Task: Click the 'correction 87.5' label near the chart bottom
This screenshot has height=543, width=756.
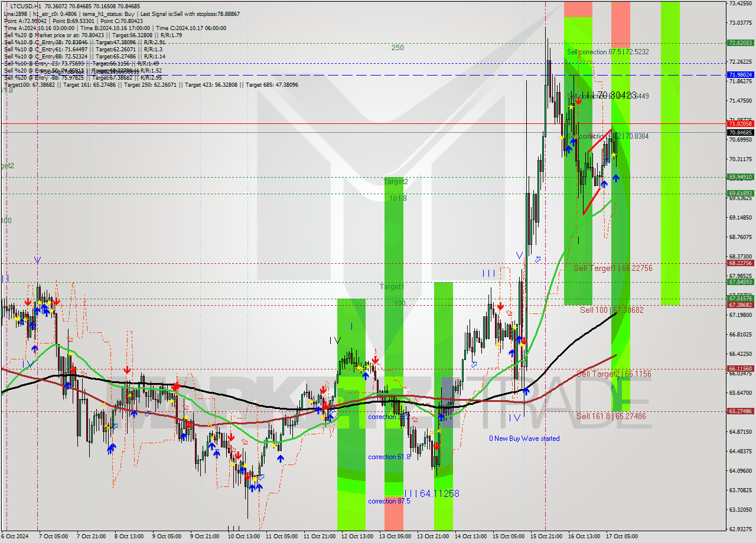Action: coord(389,501)
